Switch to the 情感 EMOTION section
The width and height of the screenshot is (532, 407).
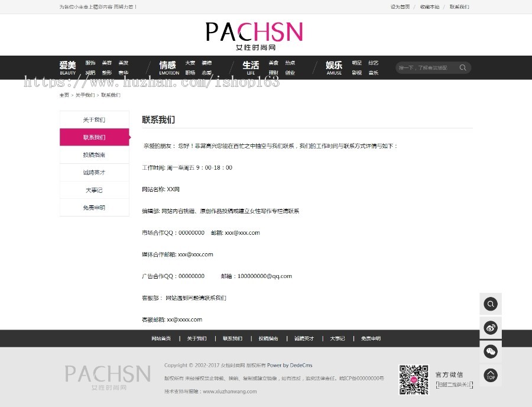click(x=168, y=67)
